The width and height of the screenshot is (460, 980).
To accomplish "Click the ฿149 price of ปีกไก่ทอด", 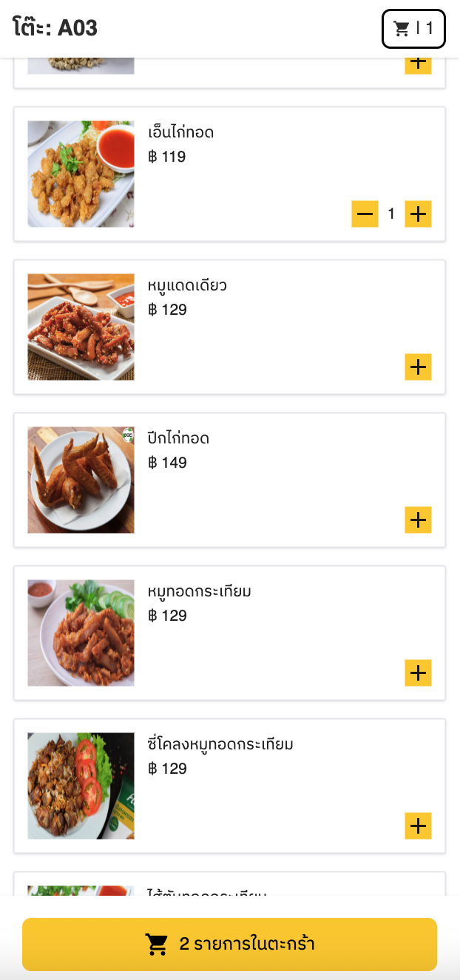I will pyautogui.click(x=168, y=464).
